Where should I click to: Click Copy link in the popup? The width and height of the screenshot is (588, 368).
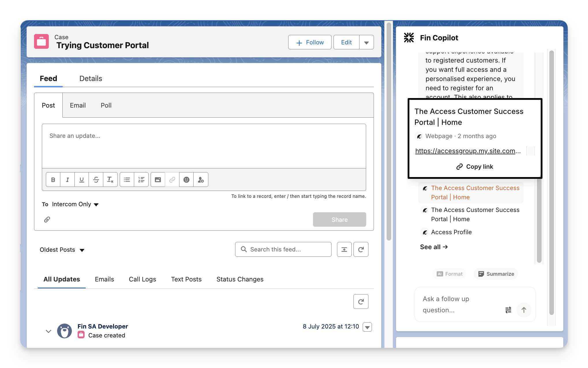[x=475, y=167]
